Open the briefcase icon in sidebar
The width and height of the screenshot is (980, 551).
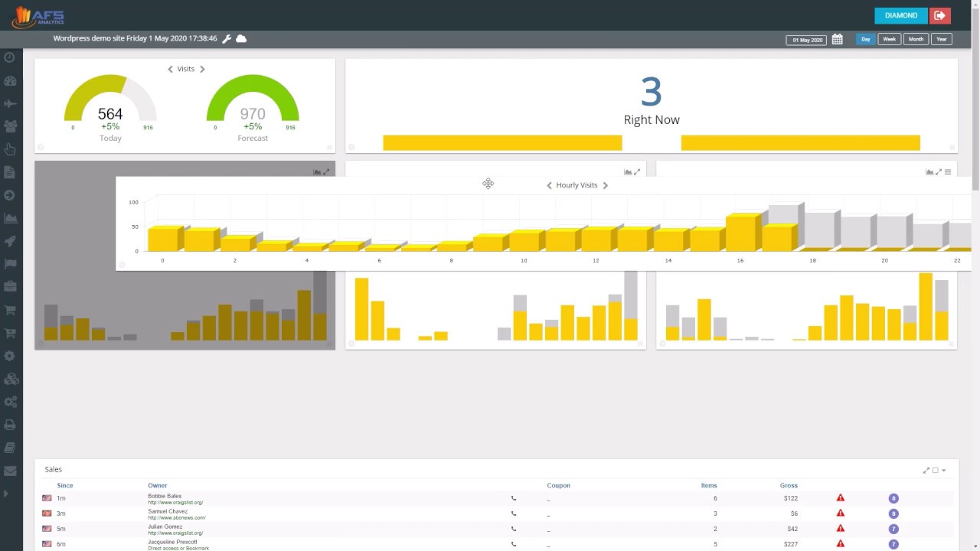click(10, 287)
